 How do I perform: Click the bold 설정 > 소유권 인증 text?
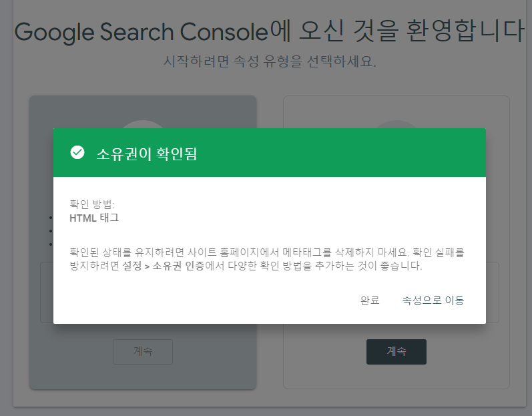coord(163,266)
